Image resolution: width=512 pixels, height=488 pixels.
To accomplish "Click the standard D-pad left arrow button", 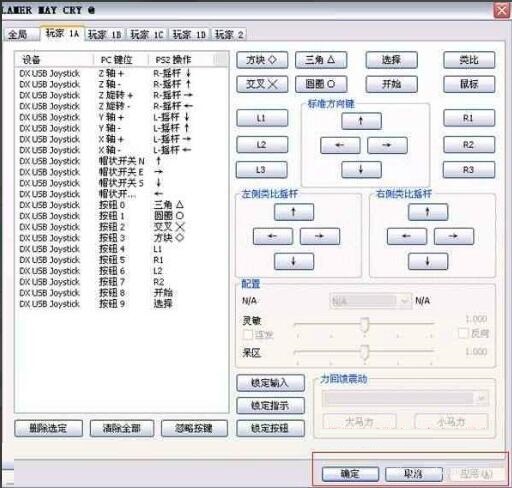I will [340, 145].
